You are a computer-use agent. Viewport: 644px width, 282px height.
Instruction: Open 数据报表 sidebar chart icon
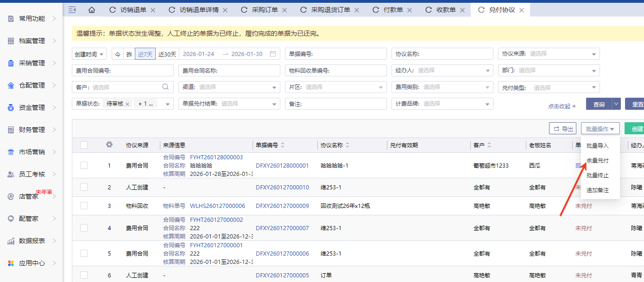point(11,241)
